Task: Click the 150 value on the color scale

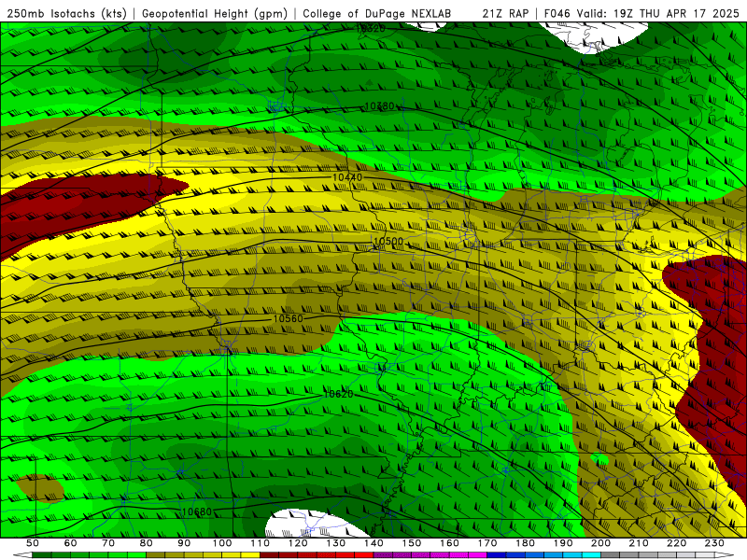Action: [412, 543]
